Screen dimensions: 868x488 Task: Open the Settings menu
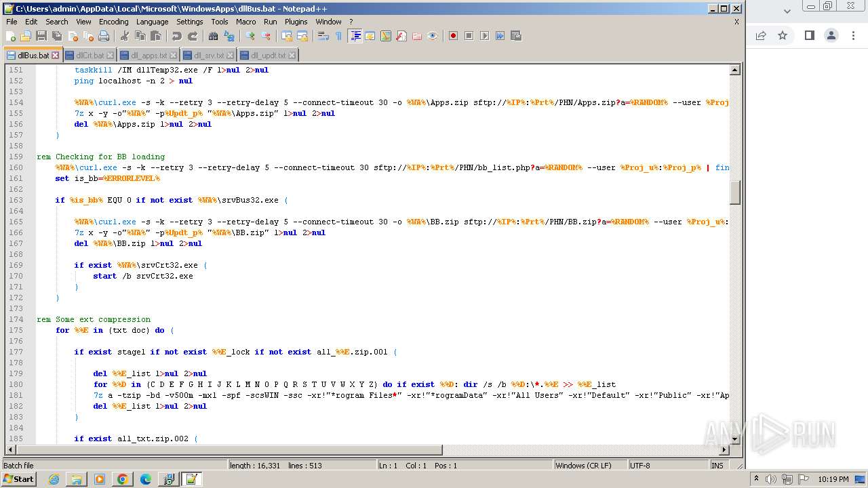(x=189, y=22)
